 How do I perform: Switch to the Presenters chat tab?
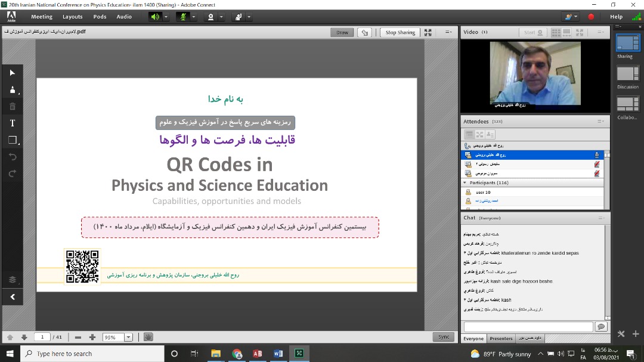tap(501, 339)
